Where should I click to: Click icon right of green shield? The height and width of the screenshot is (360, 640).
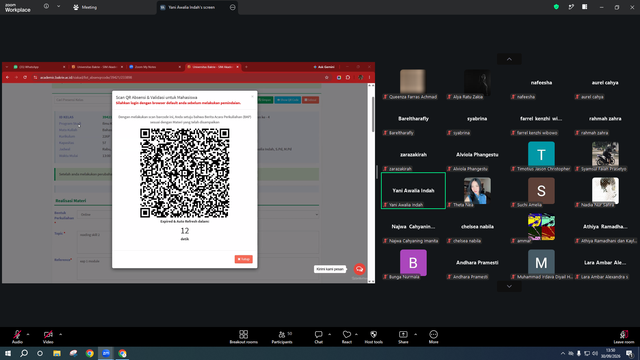point(571,7)
